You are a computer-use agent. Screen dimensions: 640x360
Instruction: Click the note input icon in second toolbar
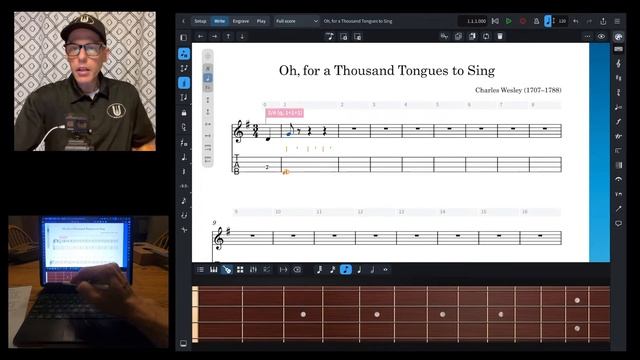coord(329,37)
